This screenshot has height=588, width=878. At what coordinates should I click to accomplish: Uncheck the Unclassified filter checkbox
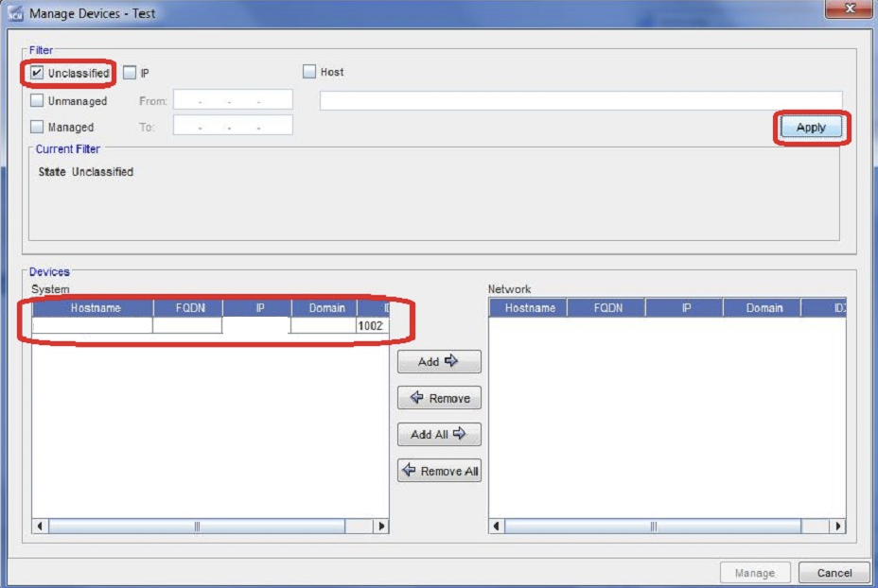pyautogui.click(x=37, y=73)
